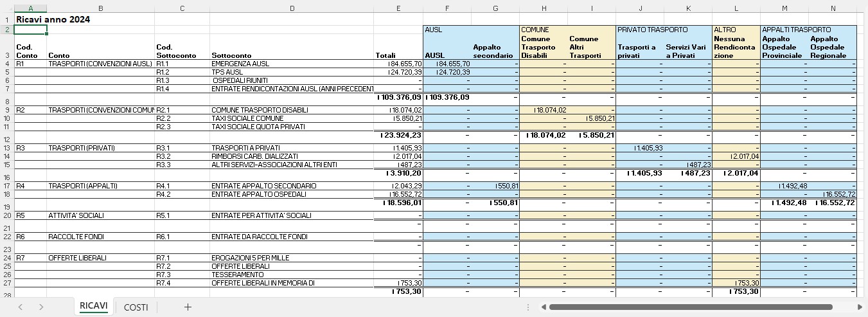Select the 'Trasporti a privati' heading cell
This screenshot has width=868, height=317.
coord(640,47)
